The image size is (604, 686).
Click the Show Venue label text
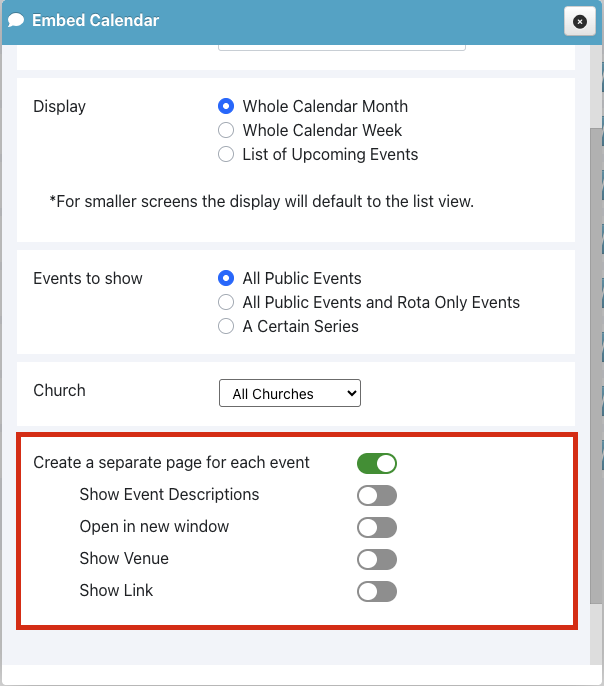tap(124, 558)
